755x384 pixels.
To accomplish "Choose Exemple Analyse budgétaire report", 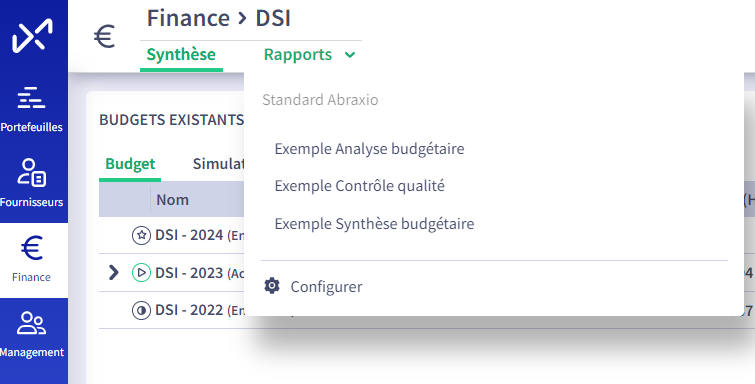I will click(369, 149).
